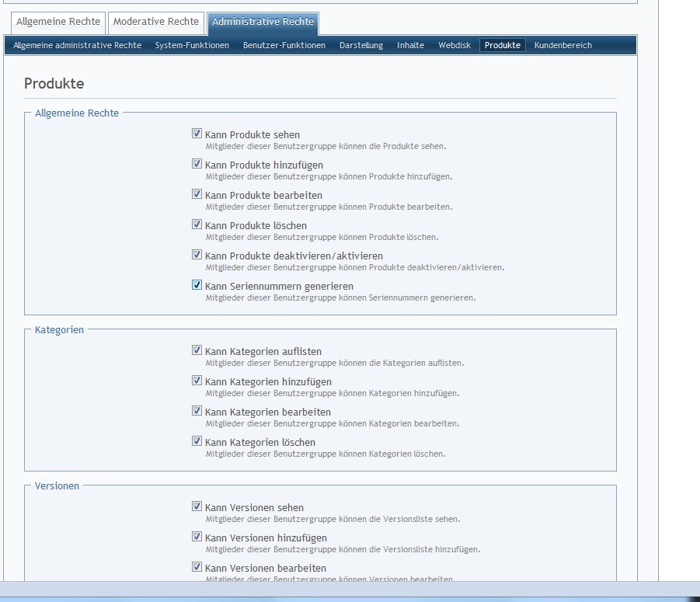Uncheck Kann Kategorien löschen checkbox
Viewport: 700px width, 602px height.
tap(197, 441)
